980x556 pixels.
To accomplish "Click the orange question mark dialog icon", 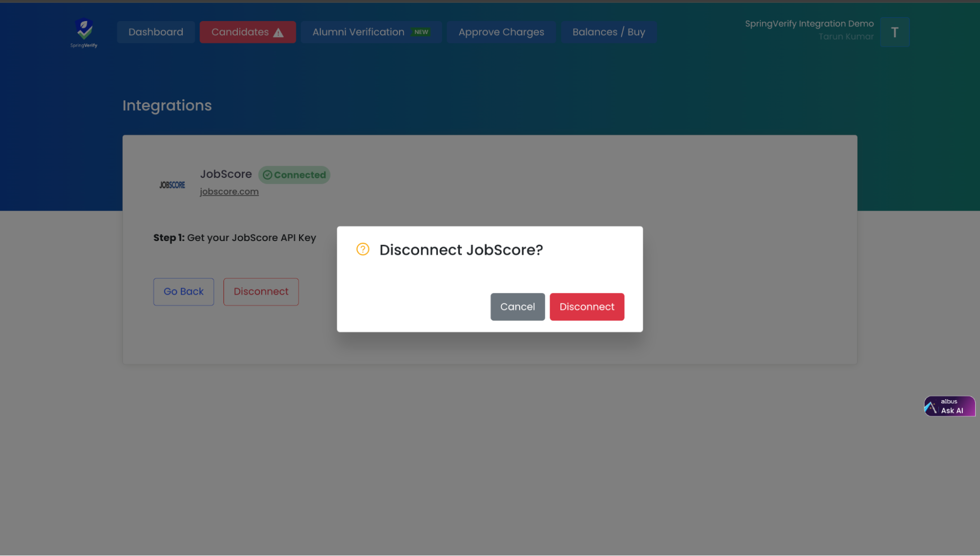I will (363, 249).
